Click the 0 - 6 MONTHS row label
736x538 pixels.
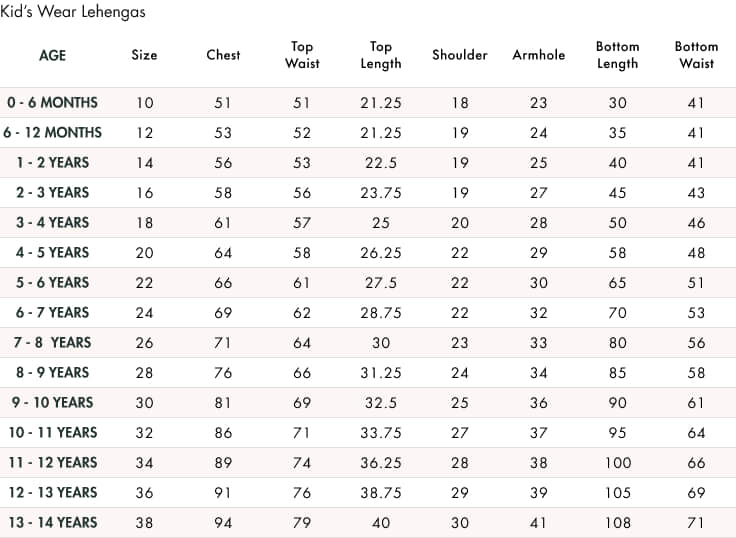53,102
